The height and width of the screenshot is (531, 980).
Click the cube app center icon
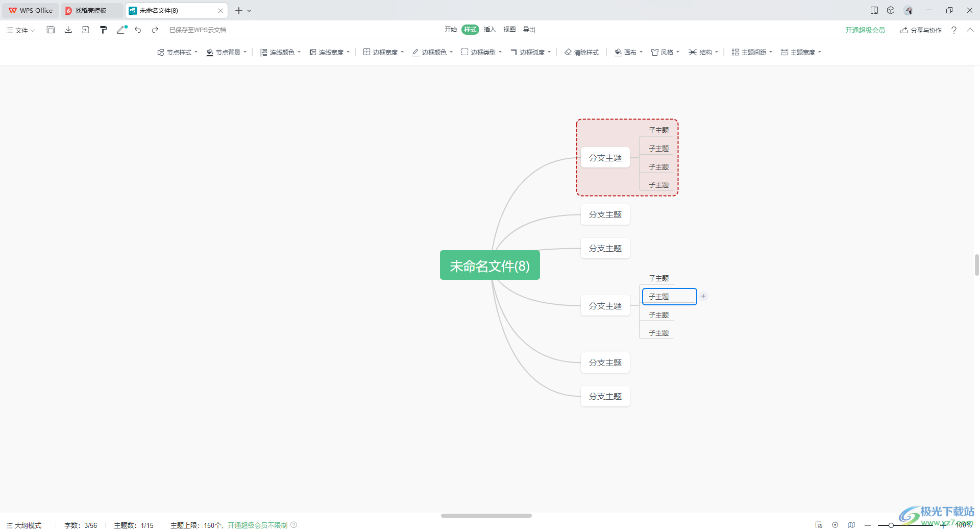click(891, 10)
